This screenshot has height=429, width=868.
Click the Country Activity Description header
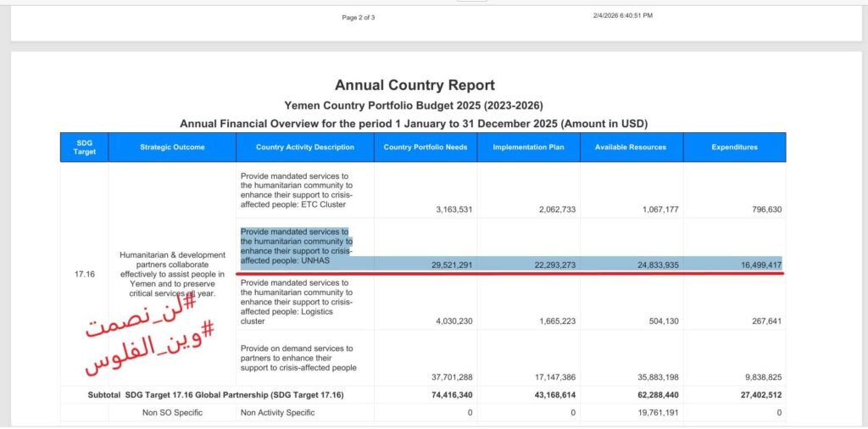click(x=305, y=148)
